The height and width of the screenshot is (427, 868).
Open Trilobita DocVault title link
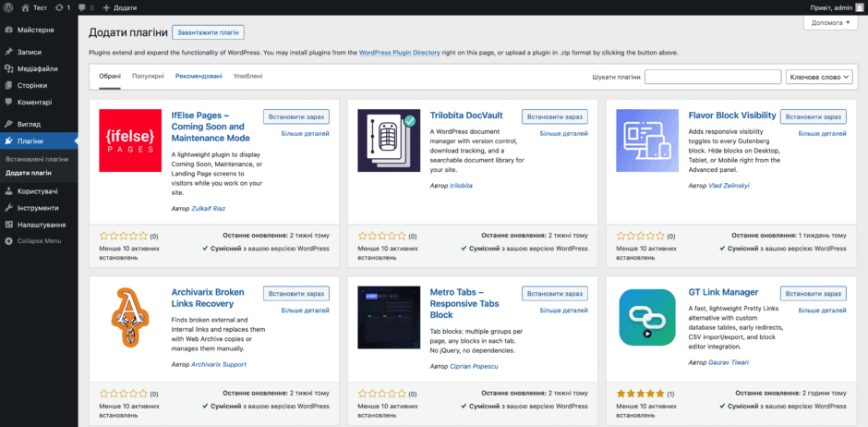point(466,116)
